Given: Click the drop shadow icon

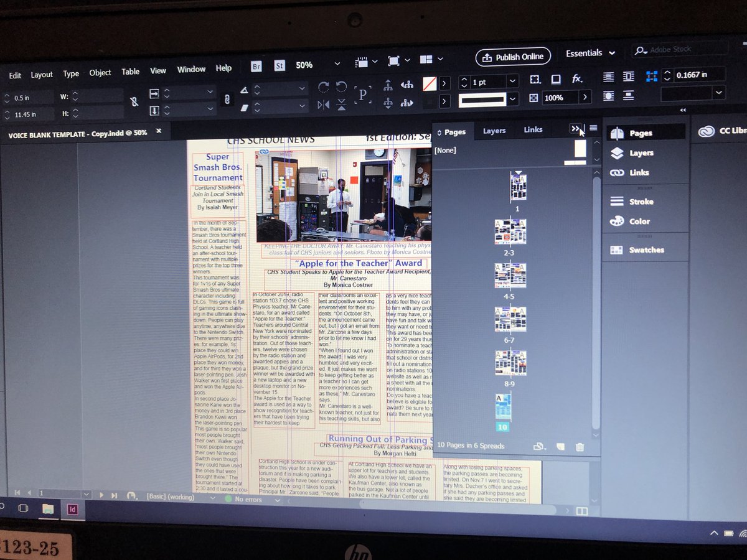Looking at the screenshot, I should pos(556,80).
